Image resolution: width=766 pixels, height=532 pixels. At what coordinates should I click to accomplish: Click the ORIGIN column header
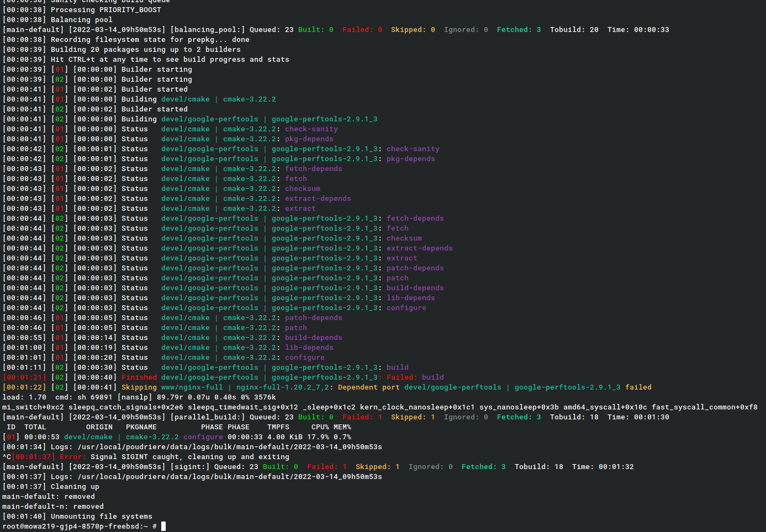tap(99, 427)
